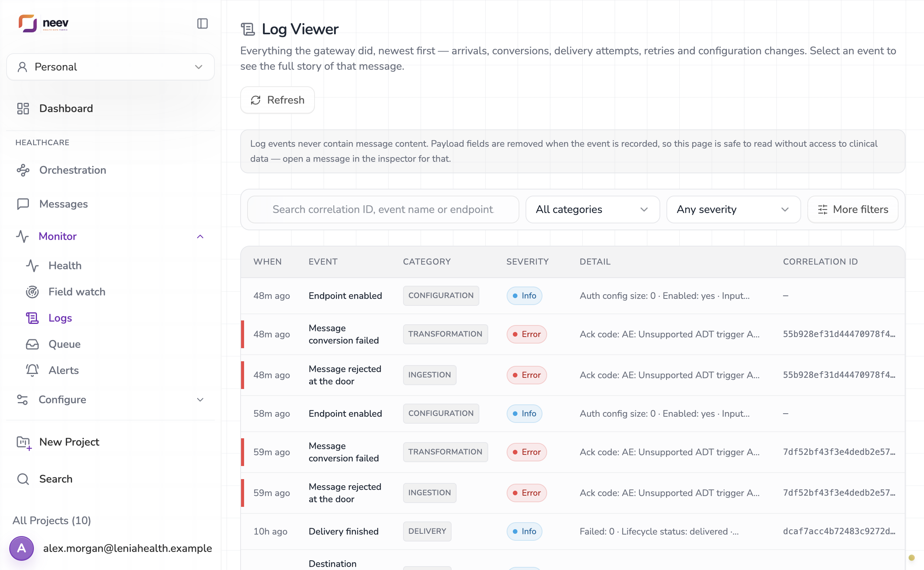Select the Delivery finished log row

coord(572,531)
